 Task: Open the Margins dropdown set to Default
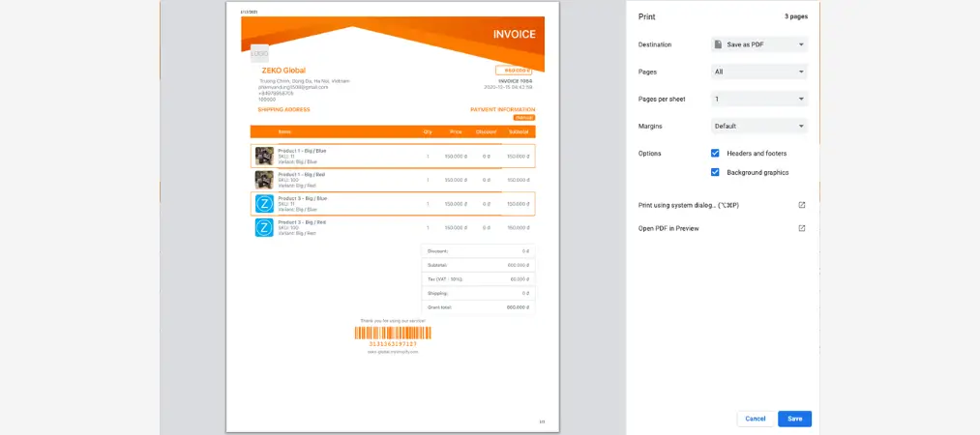(759, 126)
